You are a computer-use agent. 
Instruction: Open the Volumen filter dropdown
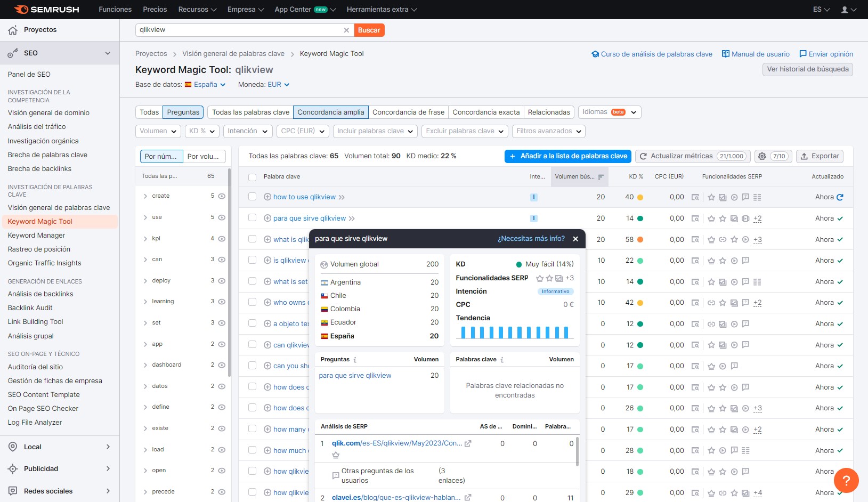coord(158,131)
